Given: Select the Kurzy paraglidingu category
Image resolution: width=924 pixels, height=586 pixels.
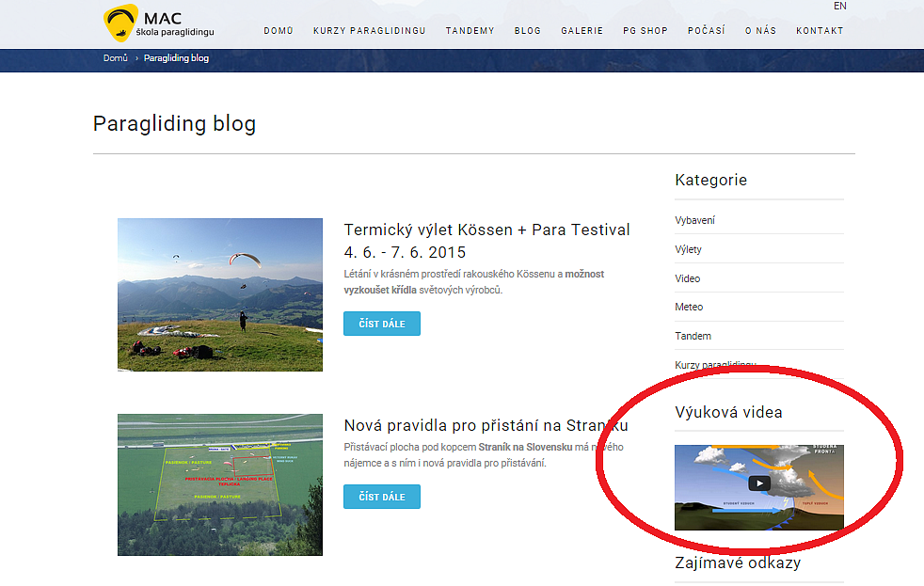Looking at the screenshot, I should pos(715,365).
